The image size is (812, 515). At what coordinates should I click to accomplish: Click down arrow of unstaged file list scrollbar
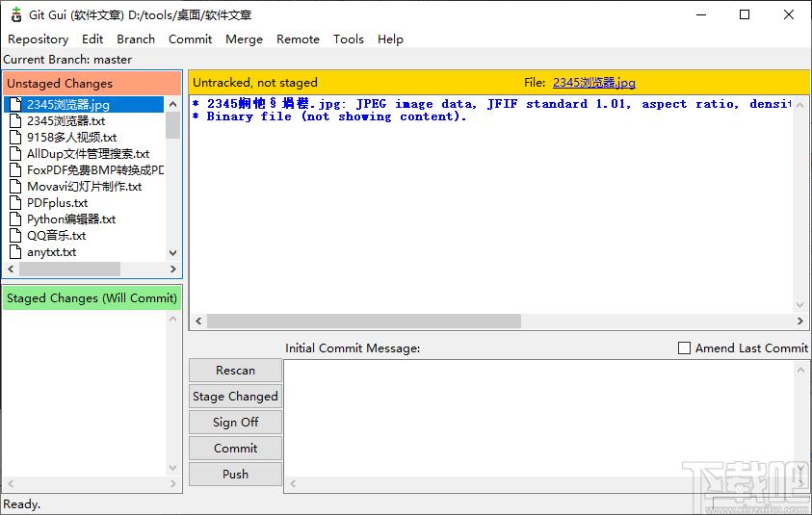(x=173, y=253)
